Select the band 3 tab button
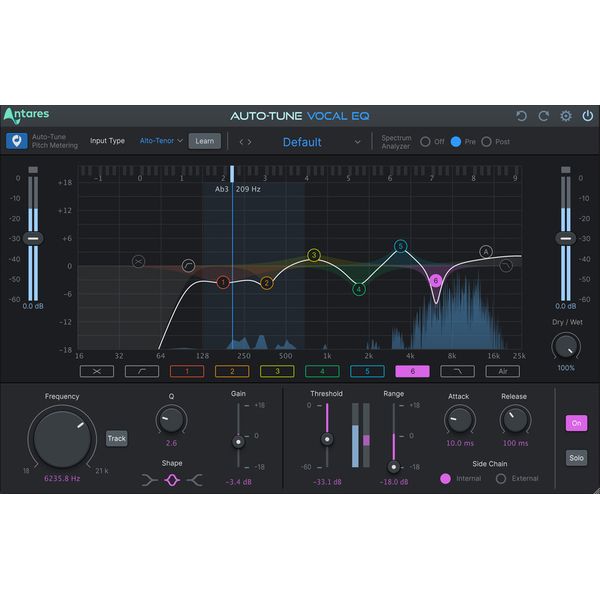 click(277, 371)
